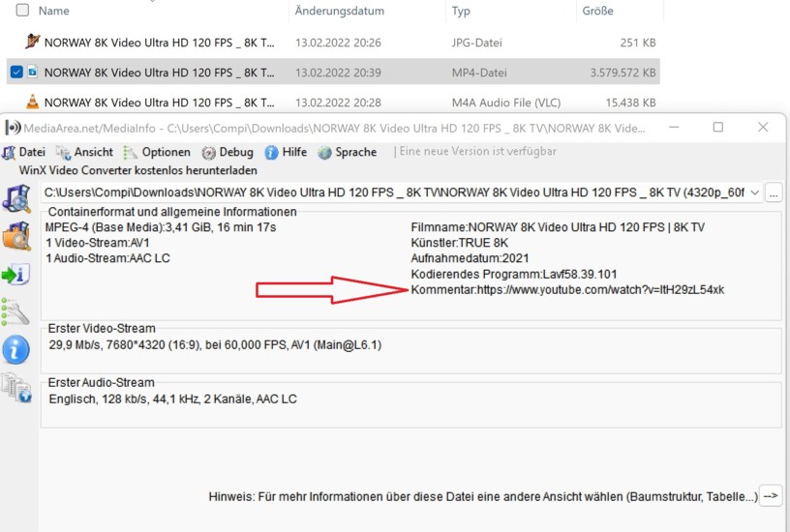This screenshot has width=790, height=532.
Task: Open the Ansicht menu
Action: coord(84,152)
